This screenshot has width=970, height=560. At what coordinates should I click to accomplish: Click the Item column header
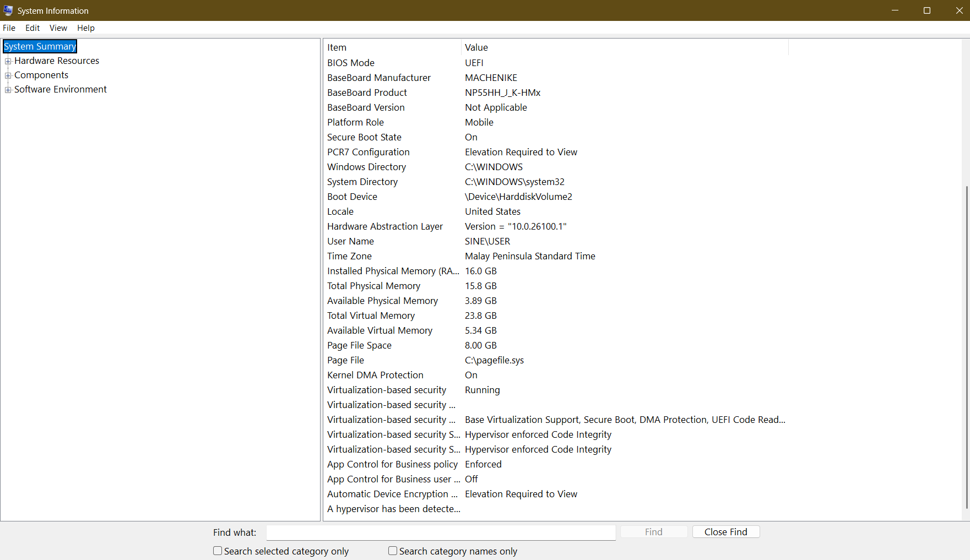tap(392, 47)
